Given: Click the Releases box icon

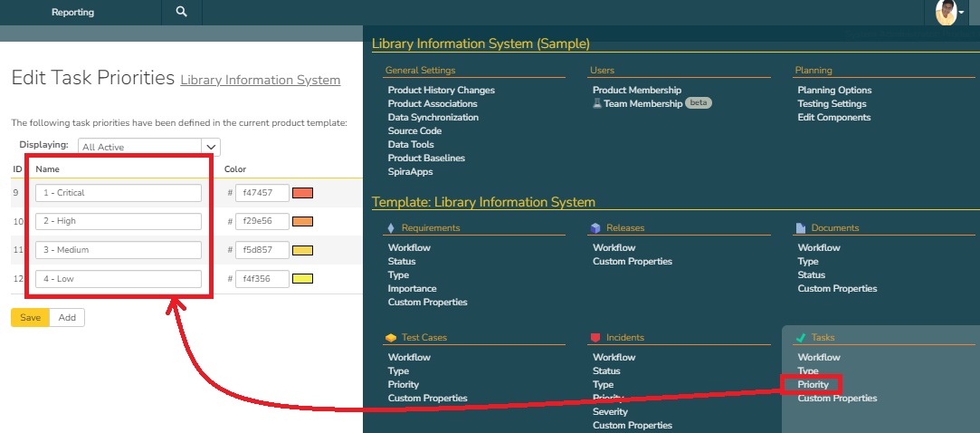Looking at the screenshot, I should 595,228.
